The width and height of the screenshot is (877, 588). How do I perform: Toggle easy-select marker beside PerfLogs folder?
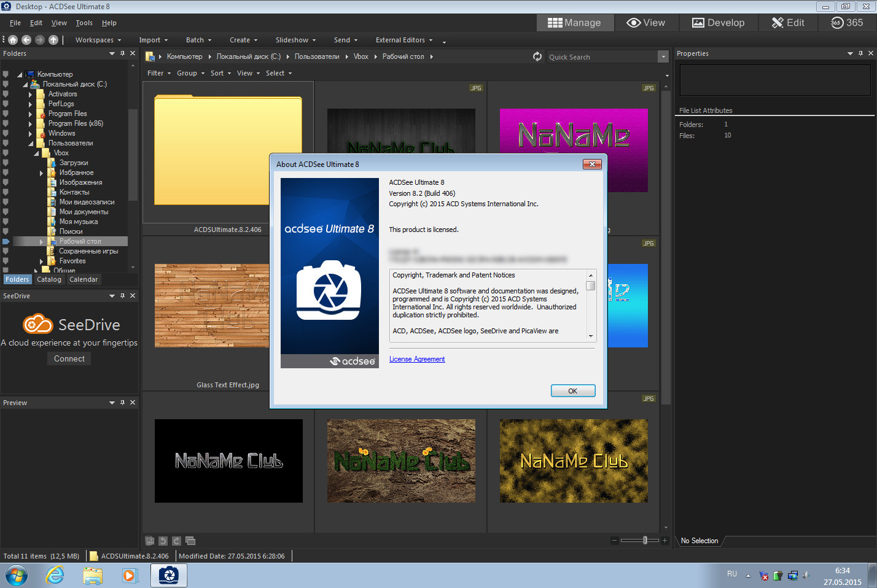(x=6, y=104)
